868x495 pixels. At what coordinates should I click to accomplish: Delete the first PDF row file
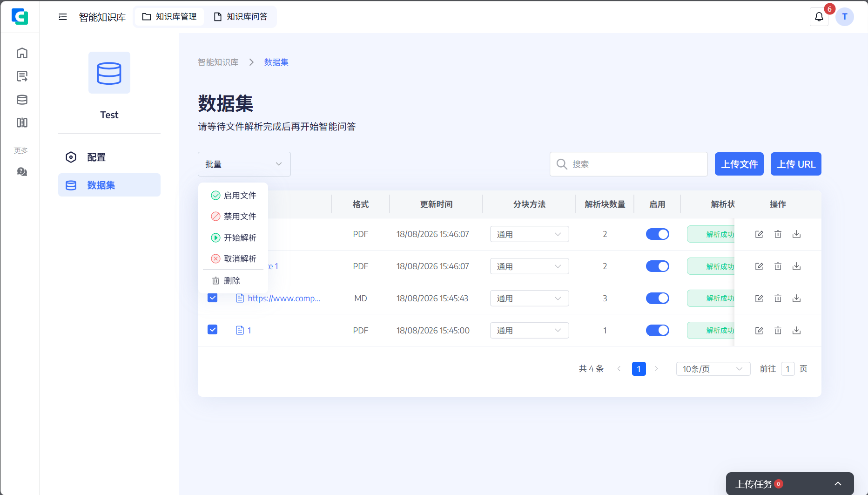[x=778, y=234]
